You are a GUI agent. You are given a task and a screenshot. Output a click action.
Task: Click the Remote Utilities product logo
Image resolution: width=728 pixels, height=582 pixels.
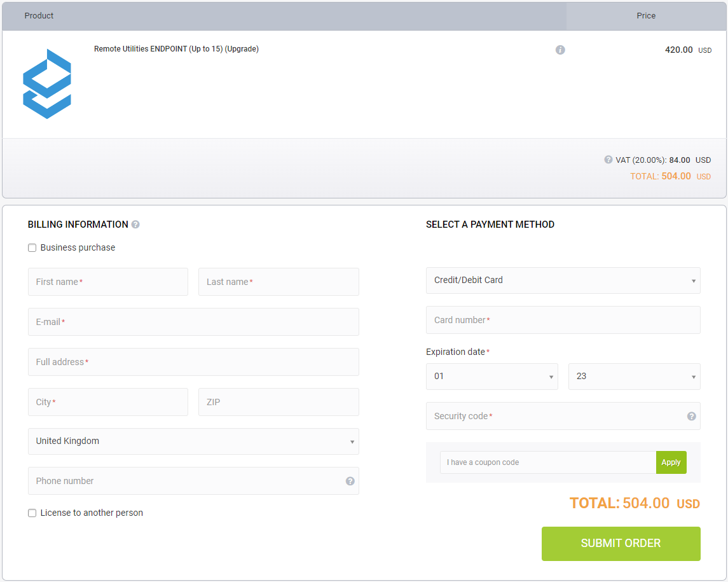point(47,84)
